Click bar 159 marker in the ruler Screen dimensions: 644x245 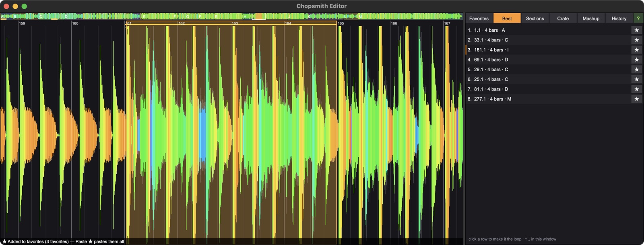[22, 23]
